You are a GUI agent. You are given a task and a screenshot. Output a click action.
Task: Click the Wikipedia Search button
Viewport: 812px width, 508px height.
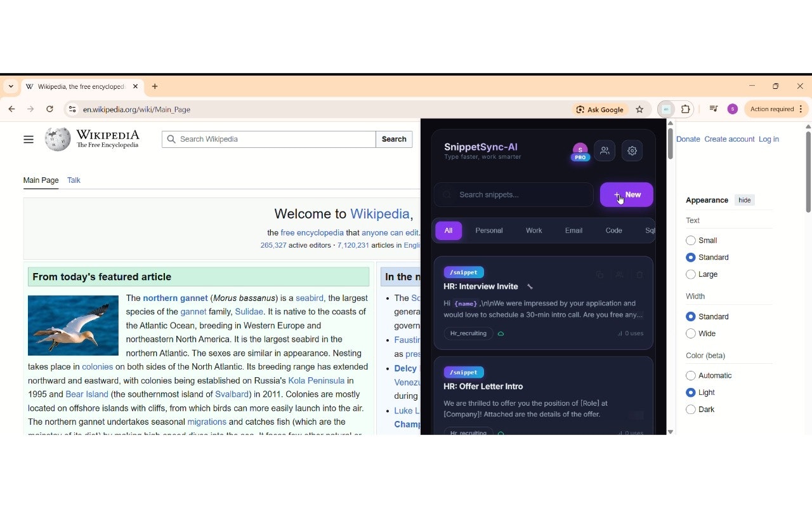pos(394,139)
